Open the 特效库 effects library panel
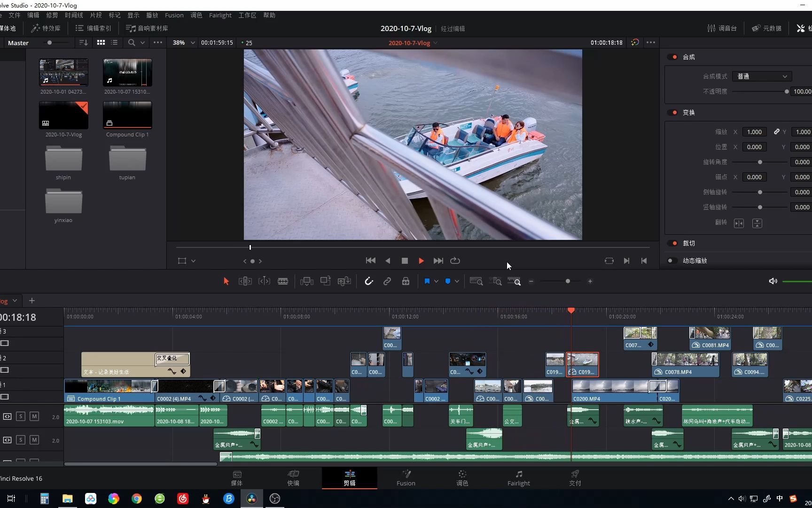This screenshot has height=508, width=812. coord(46,28)
